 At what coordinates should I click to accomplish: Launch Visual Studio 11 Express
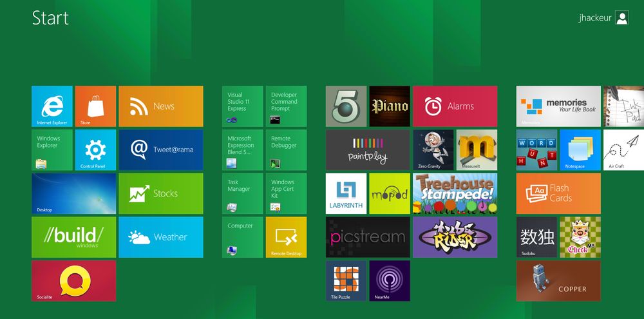pos(243,106)
